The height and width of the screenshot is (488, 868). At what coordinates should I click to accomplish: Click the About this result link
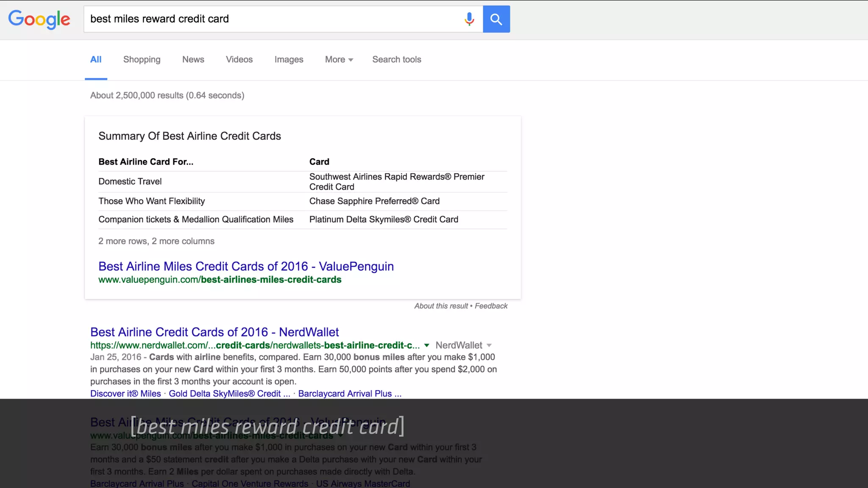tap(441, 306)
